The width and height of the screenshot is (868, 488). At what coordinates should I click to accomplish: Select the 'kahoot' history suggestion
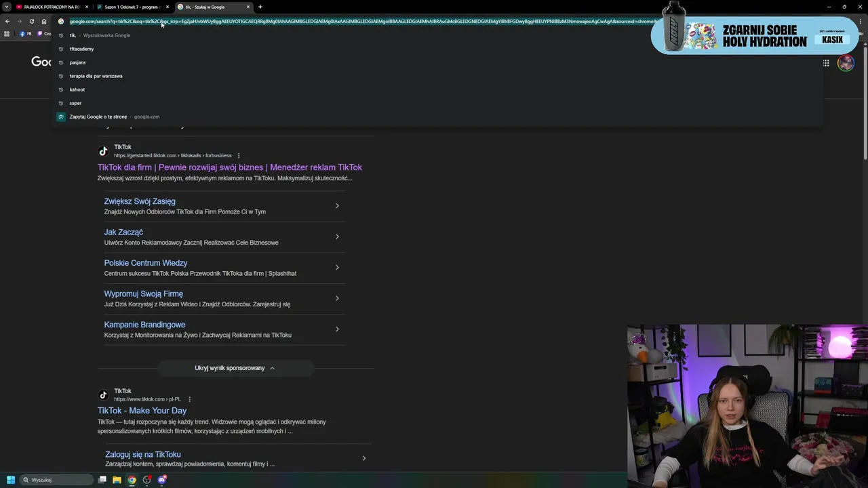[437, 89]
